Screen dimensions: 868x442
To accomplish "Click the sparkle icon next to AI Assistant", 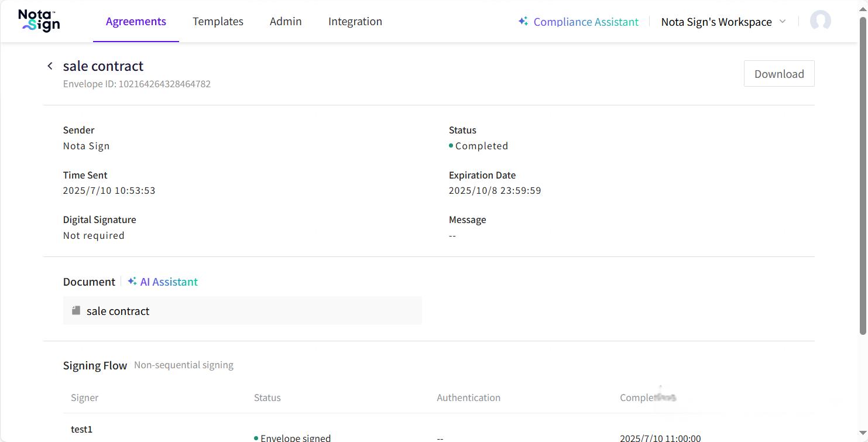I will click(132, 282).
